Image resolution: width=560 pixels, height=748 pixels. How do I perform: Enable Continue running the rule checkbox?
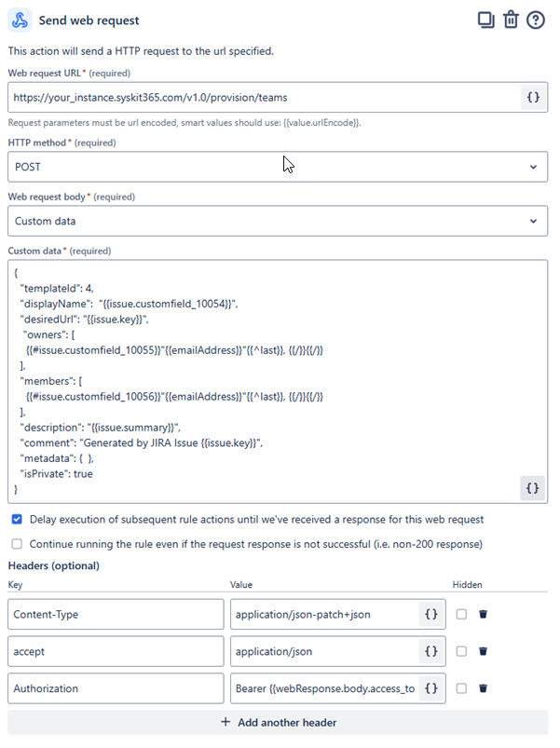(x=17, y=543)
